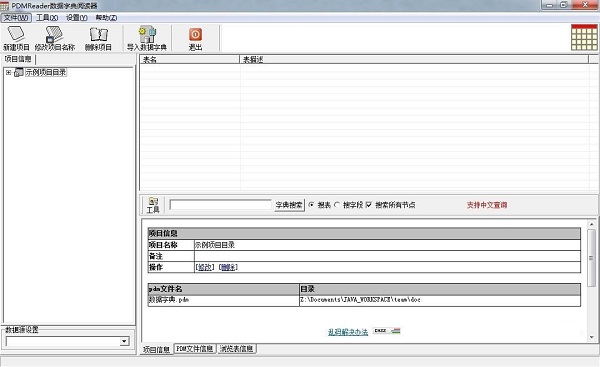The image size is (600, 367).
Task: Click the 示例项目目录 value in 项目名称 row
Action: coord(215,245)
